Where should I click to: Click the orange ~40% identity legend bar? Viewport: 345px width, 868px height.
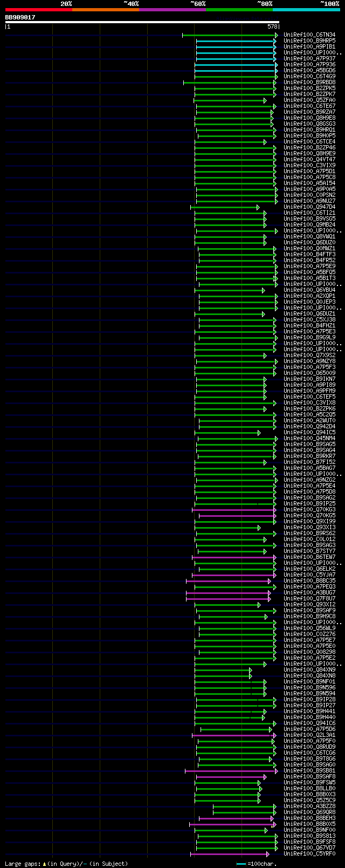click(x=105, y=9)
